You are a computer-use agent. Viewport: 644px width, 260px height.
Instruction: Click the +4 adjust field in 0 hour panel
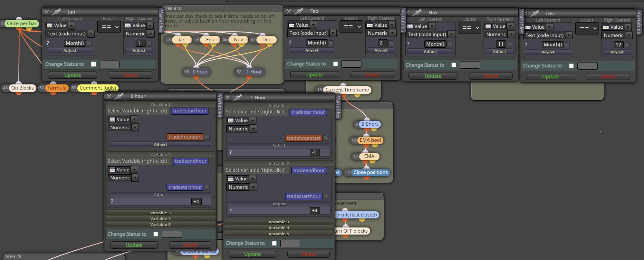point(196,201)
